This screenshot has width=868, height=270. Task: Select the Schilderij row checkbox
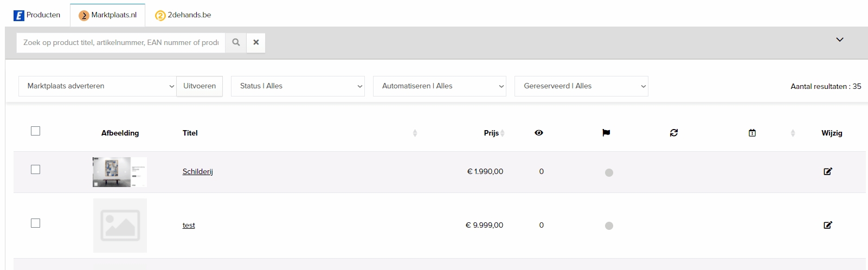36,170
